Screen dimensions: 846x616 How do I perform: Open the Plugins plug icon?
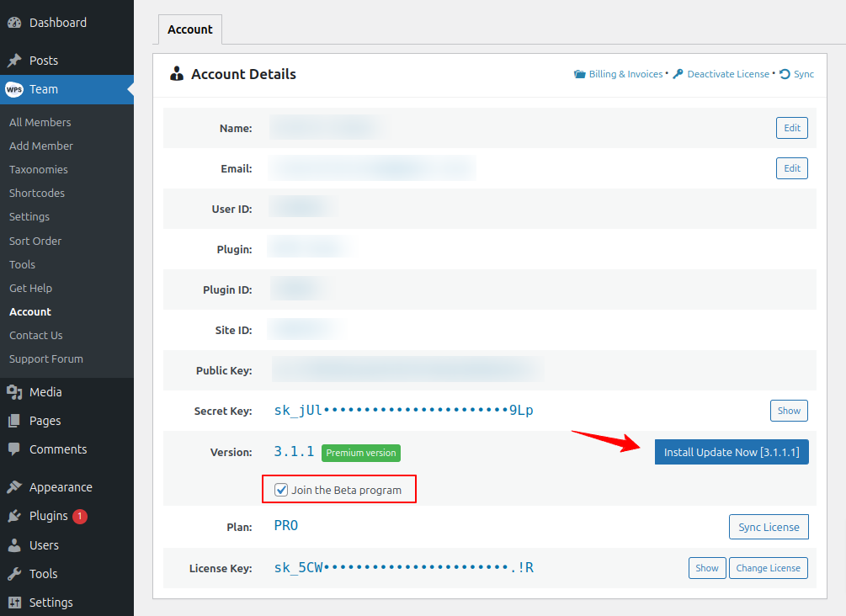(14, 515)
